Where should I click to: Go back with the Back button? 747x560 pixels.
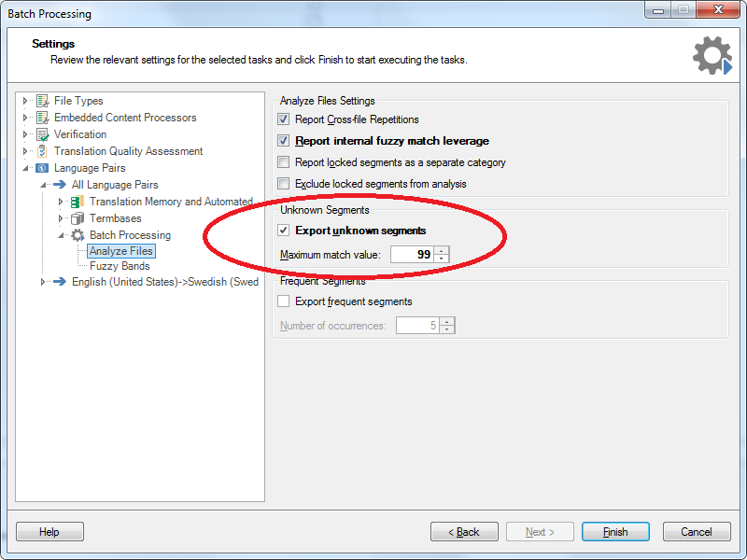coord(464,532)
